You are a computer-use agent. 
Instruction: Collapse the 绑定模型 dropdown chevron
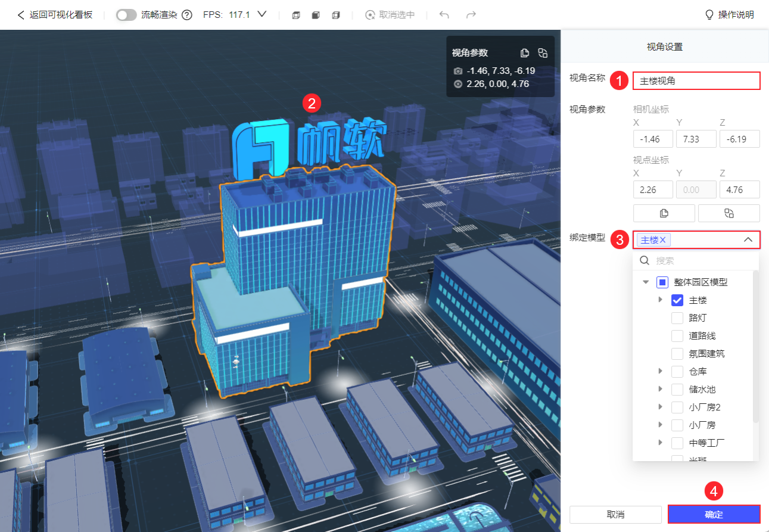tap(748, 239)
